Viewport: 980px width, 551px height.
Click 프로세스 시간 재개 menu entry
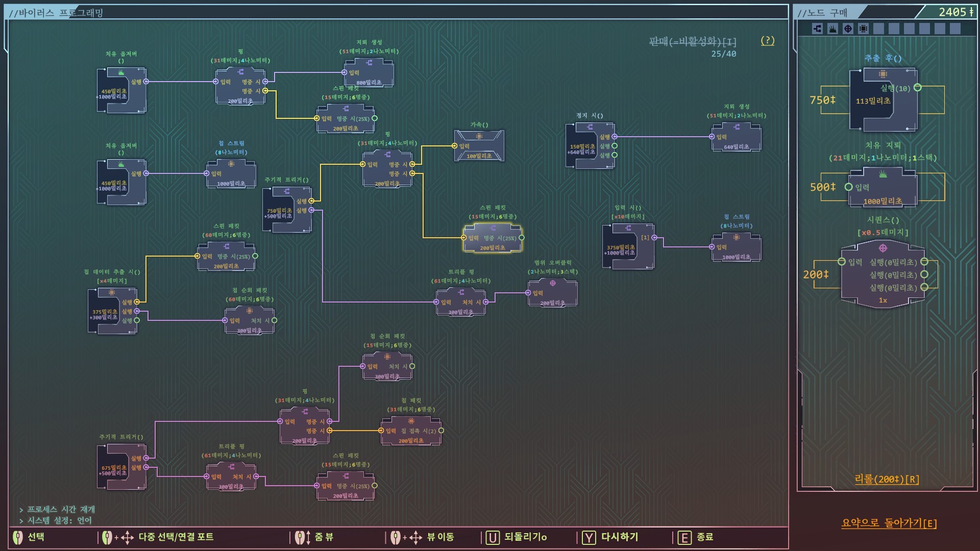point(61,509)
